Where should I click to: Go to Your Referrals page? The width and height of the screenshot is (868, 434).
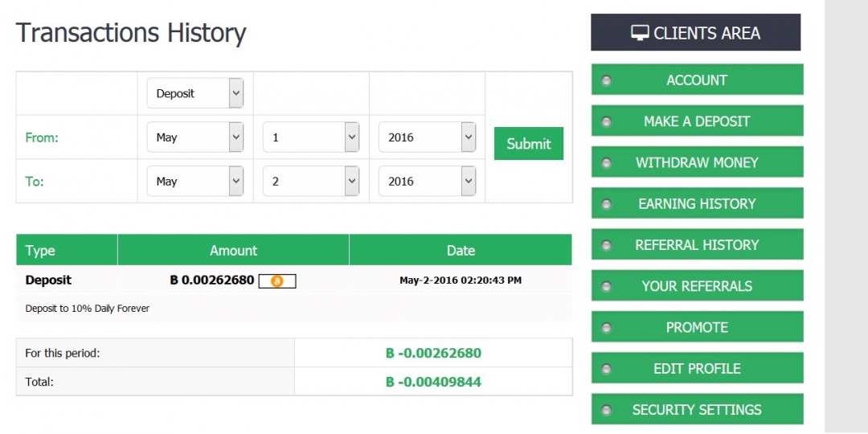click(x=697, y=286)
